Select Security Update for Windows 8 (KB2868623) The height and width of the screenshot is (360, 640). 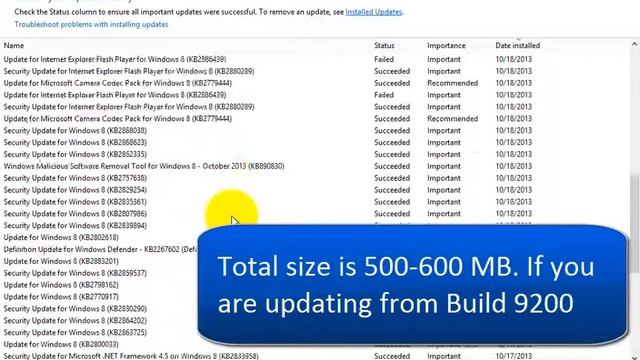75,142
